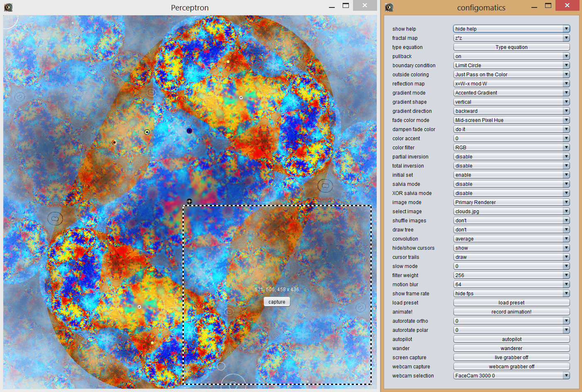Screen dimensions: 582x392
Task: Start record animation!
Action: pos(511,312)
